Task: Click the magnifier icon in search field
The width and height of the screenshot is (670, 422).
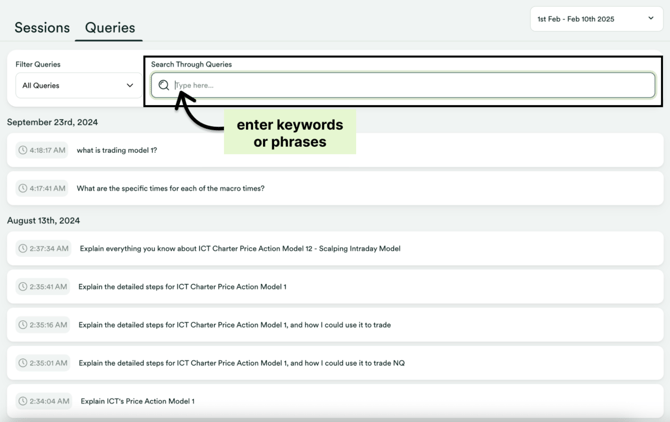Action: pos(164,85)
